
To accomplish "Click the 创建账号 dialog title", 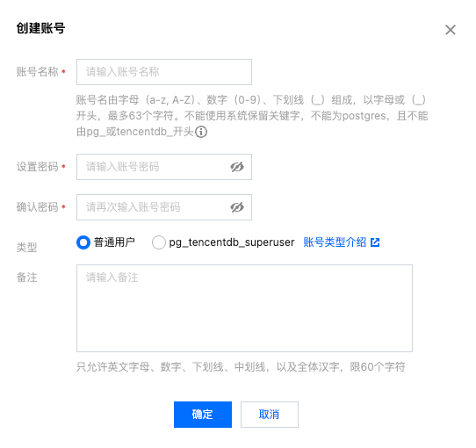I will (40, 28).
